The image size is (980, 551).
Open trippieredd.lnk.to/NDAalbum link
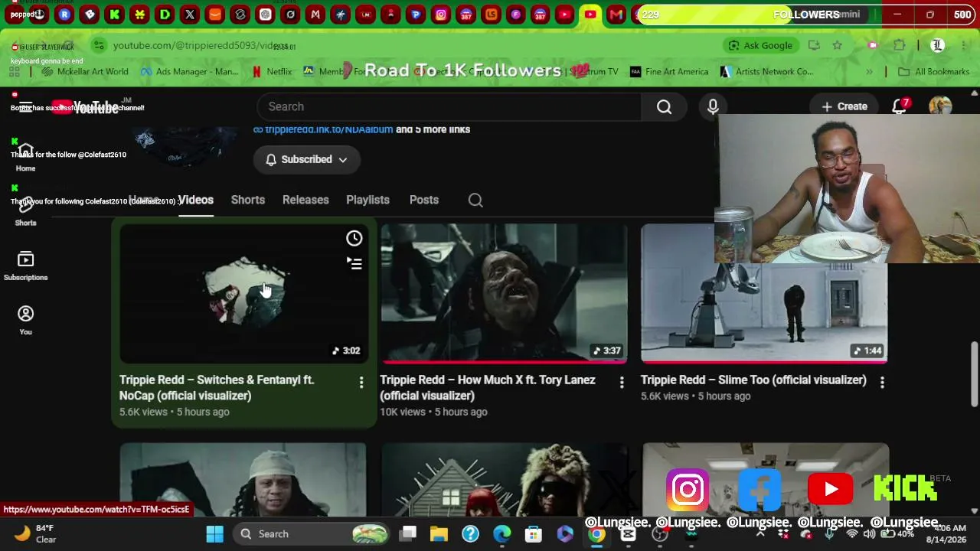(x=329, y=129)
